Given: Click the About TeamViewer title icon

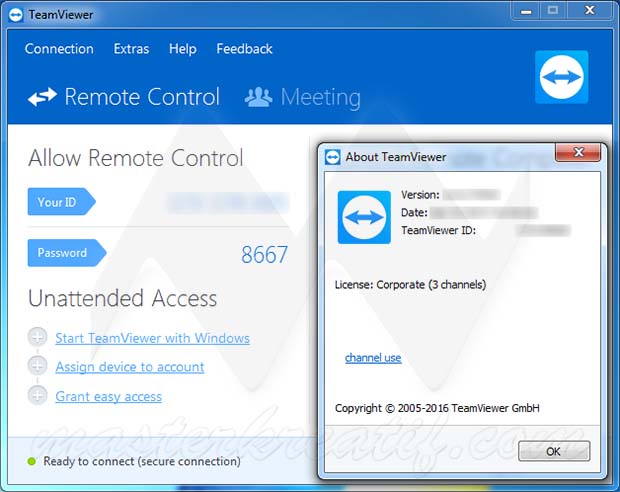Looking at the screenshot, I should point(333,157).
